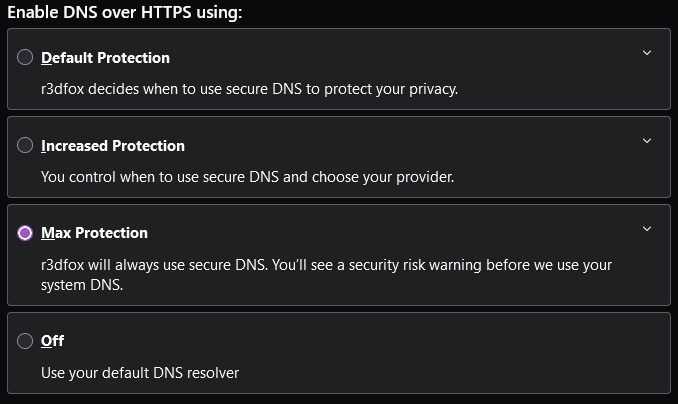The height and width of the screenshot is (404, 678).
Task: Expand the Default Protection chevron
Action: [647, 53]
